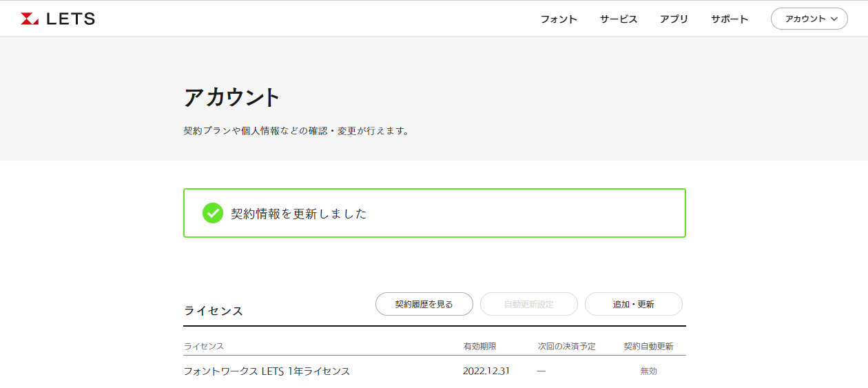
Task: Click the ライセンス section heading
Action: pos(214,311)
